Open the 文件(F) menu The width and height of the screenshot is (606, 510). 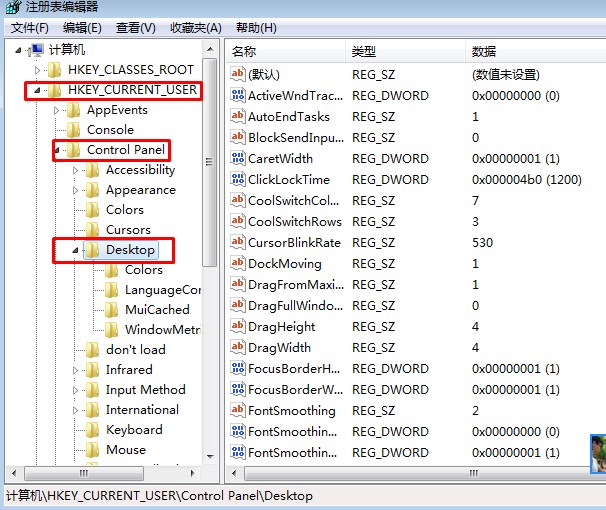click(x=29, y=28)
